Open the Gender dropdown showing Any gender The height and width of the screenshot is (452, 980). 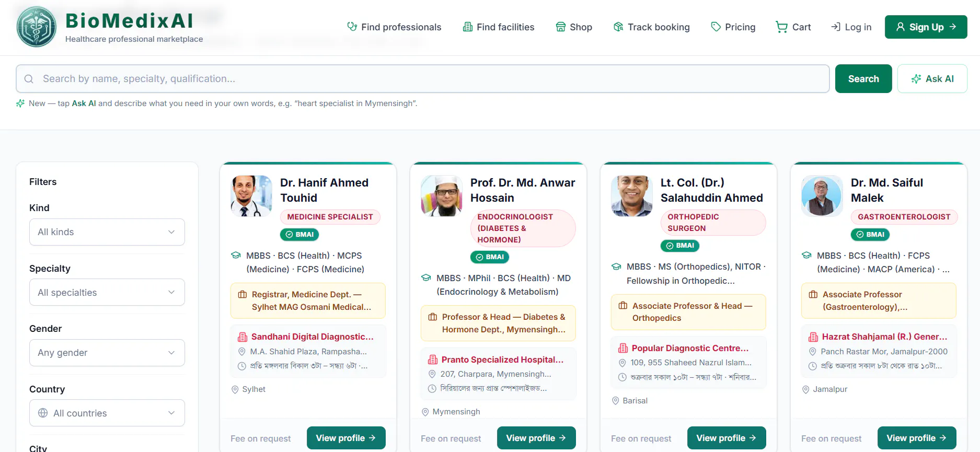(x=107, y=353)
